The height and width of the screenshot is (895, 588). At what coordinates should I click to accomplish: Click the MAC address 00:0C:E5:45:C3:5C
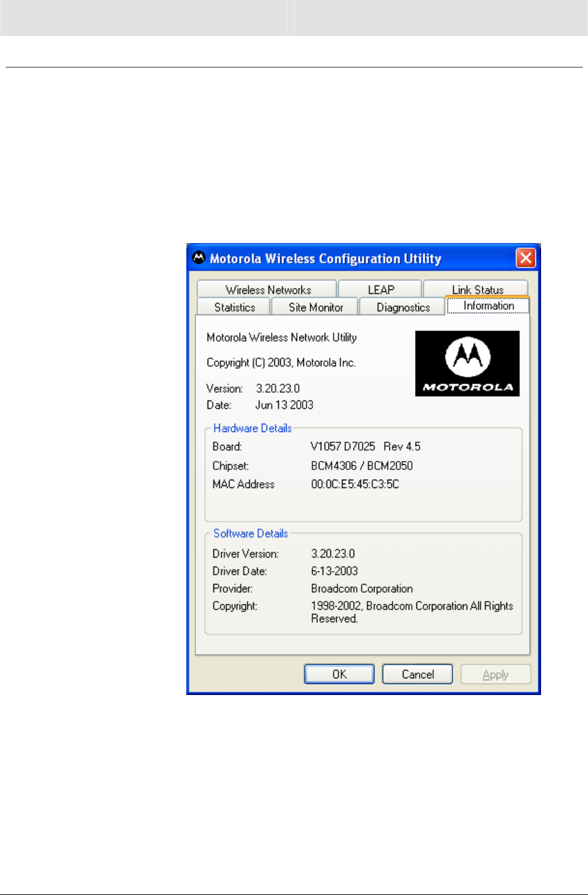click(x=355, y=484)
